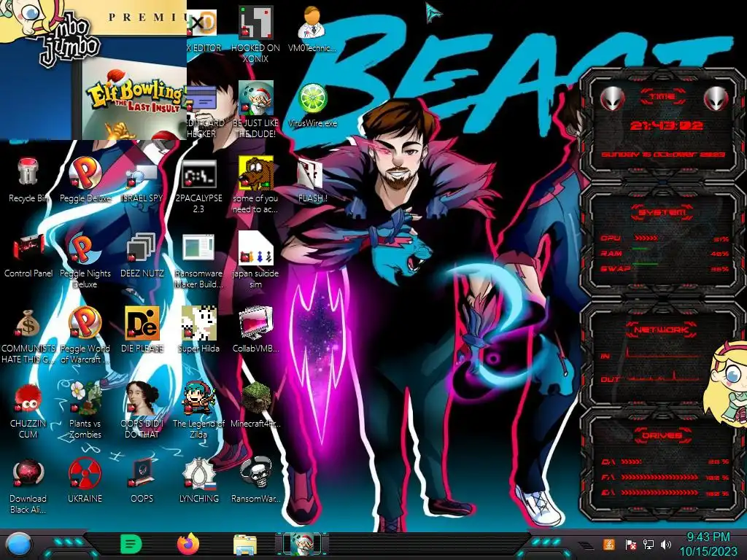Open the Super Hilda shortcut
The height and width of the screenshot is (560, 747).
(x=198, y=330)
